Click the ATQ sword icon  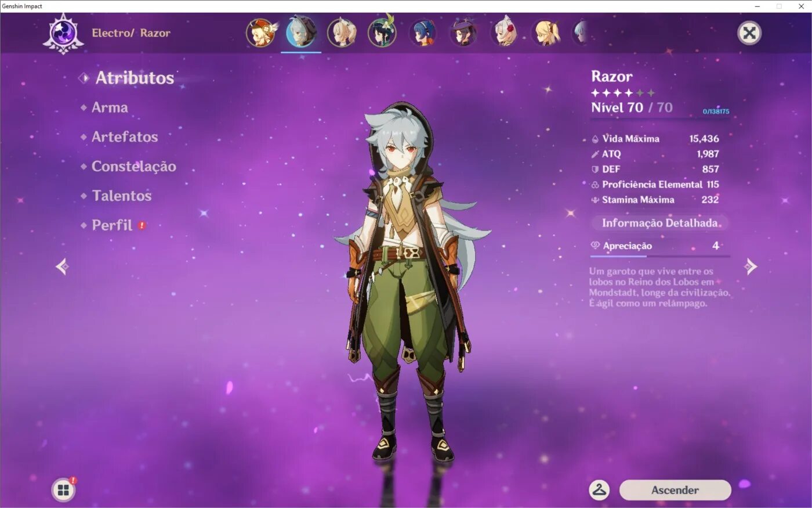click(x=595, y=154)
